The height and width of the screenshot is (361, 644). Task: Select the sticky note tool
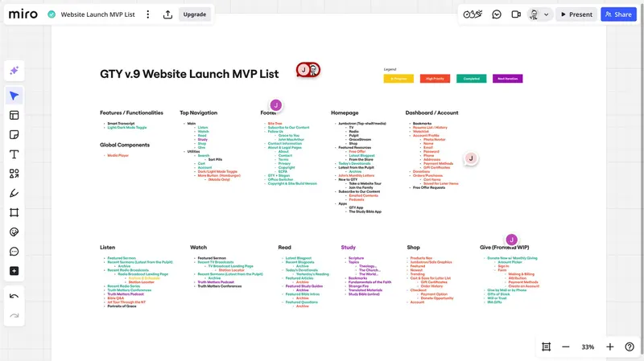(14, 135)
